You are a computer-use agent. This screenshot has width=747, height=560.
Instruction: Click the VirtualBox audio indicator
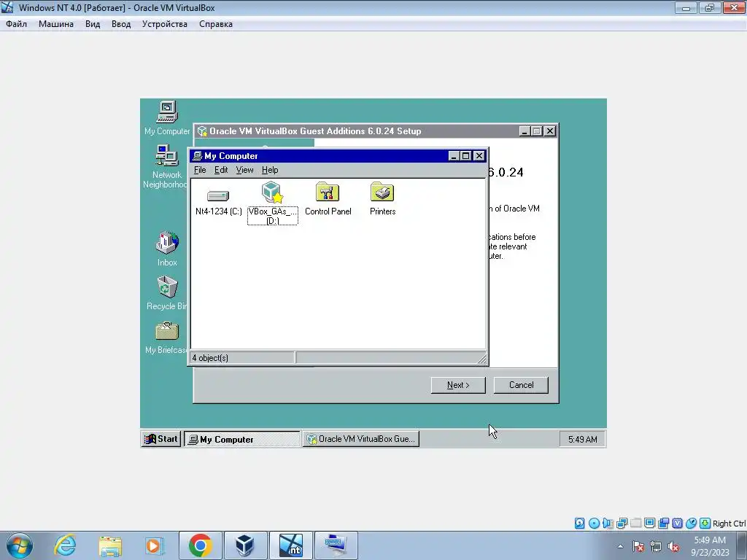click(x=608, y=524)
